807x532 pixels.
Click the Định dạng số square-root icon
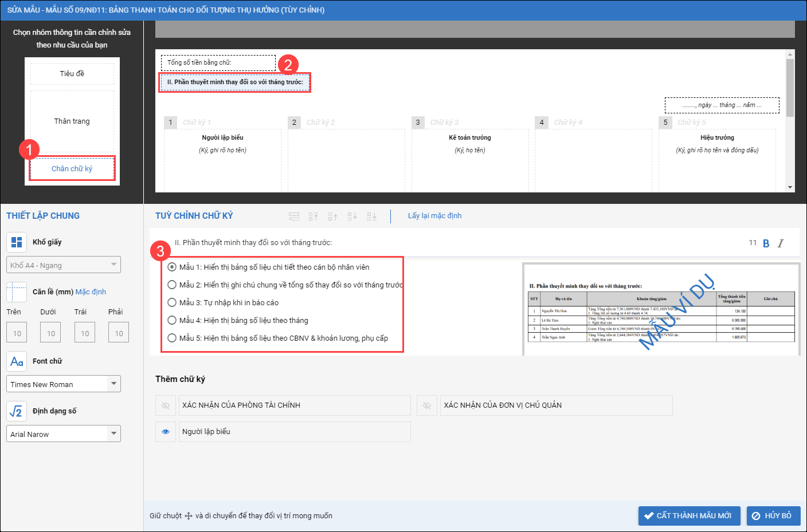tap(17, 411)
